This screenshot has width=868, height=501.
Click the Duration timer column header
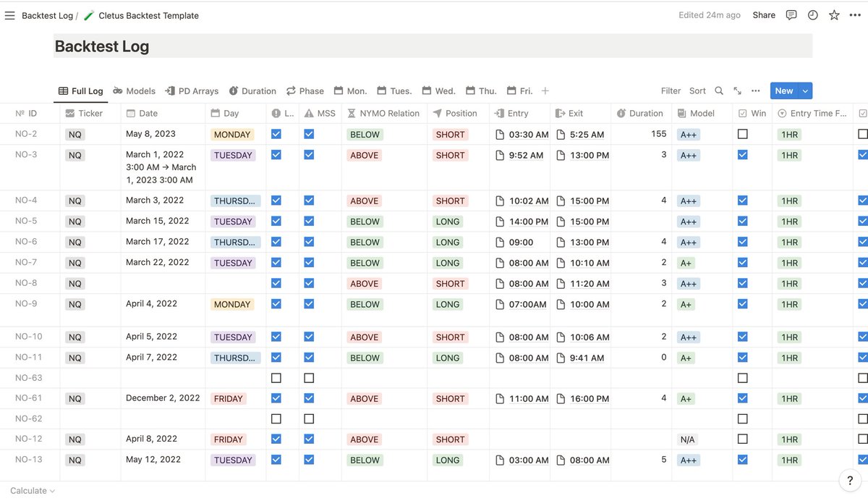pyautogui.click(x=641, y=113)
